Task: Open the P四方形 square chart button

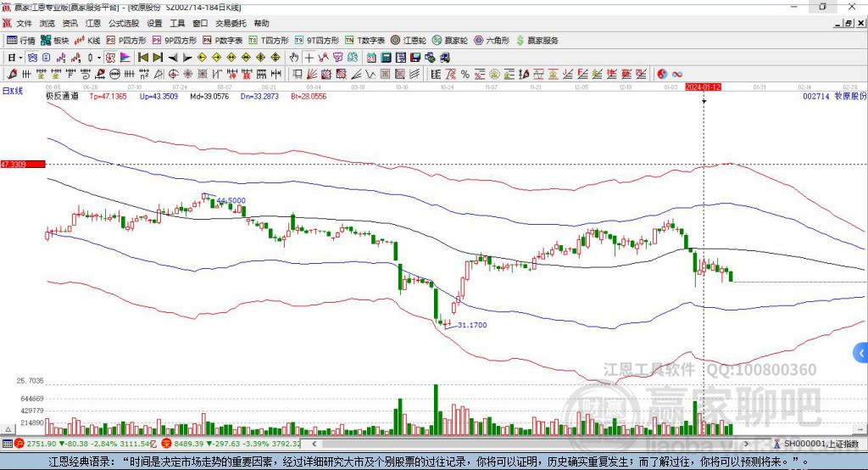Action: pyautogui.click(x=126, y=41)
